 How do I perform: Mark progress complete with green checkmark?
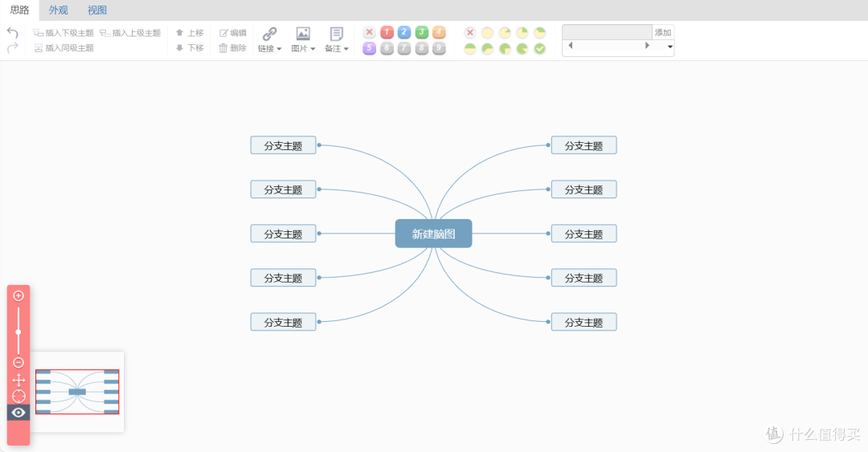point(540,49)
